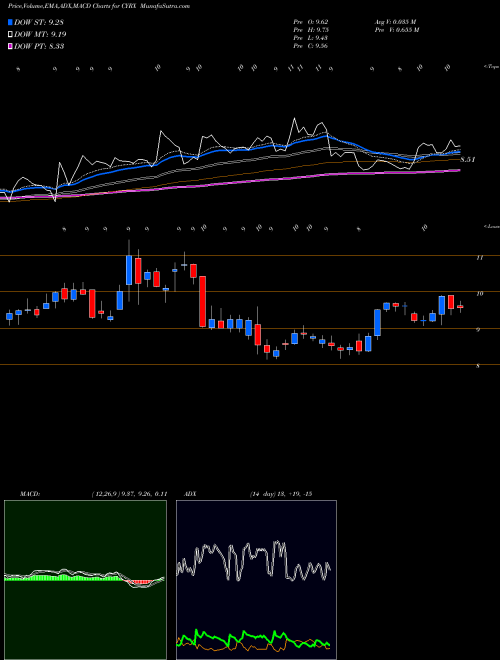Image resolution: width=500 pixels, height=660 pixels.
Task: Select the 'Pre C: 9.56' close value
Action: click(311, 46)
